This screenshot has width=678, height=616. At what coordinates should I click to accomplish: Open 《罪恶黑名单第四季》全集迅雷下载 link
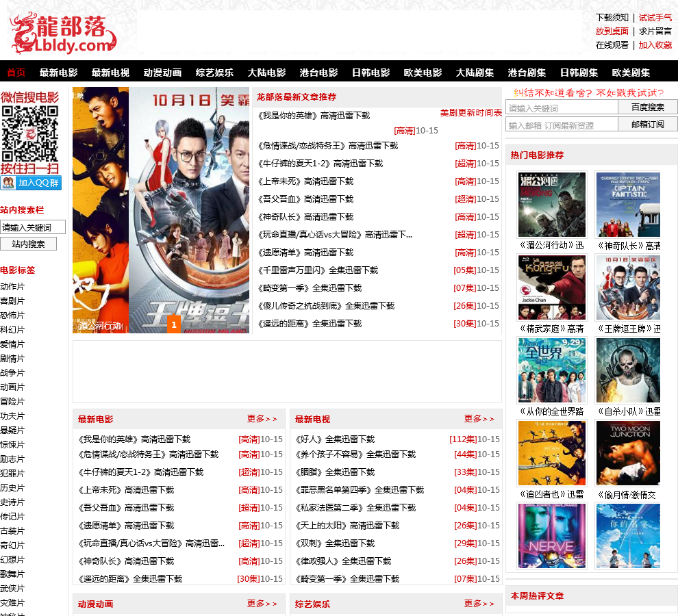[x=360, y=490]
